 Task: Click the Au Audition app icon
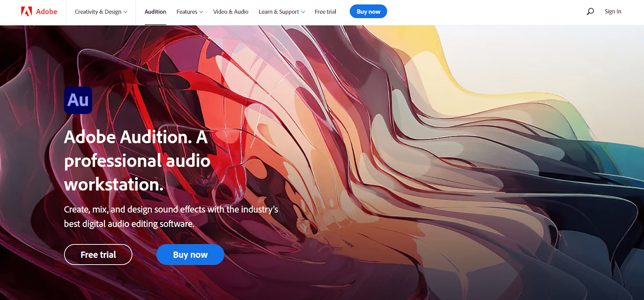(x=78, y=100)
